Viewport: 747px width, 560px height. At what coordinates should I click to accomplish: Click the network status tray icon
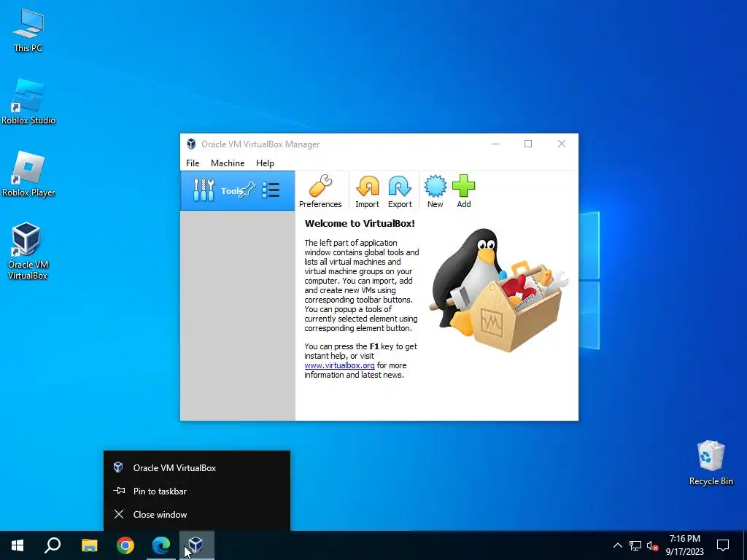pos(635,545)
